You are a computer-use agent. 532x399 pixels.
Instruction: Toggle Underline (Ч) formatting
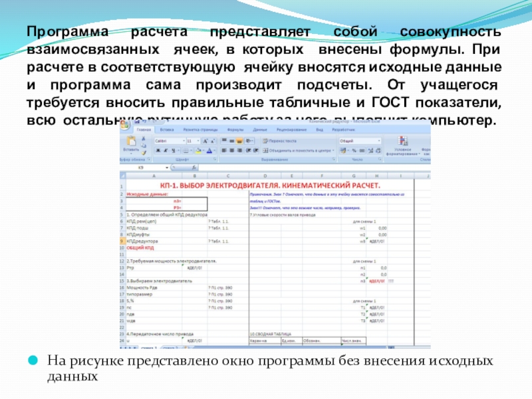point(173,151)
